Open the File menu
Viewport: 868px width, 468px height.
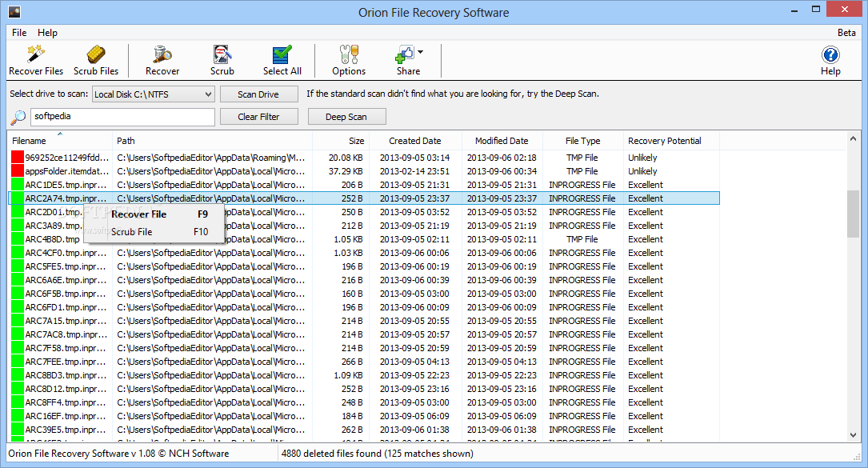point(18,33)
